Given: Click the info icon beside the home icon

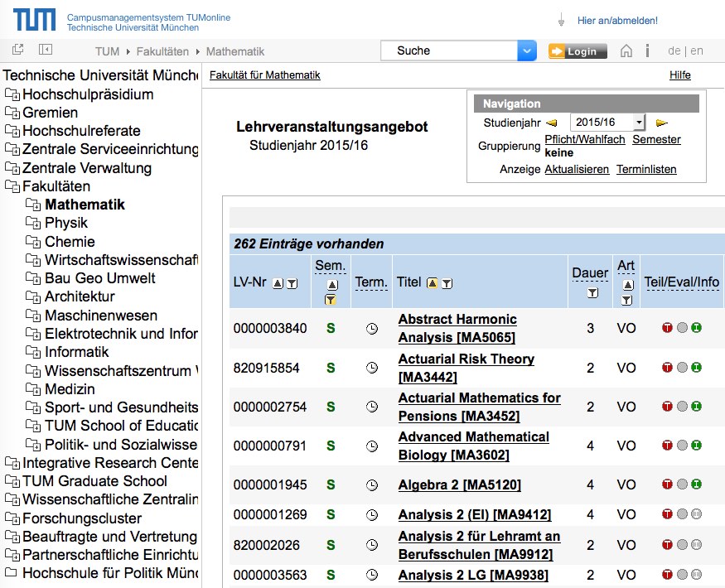Looking at the screenshot, I should (x=646, y=51).
